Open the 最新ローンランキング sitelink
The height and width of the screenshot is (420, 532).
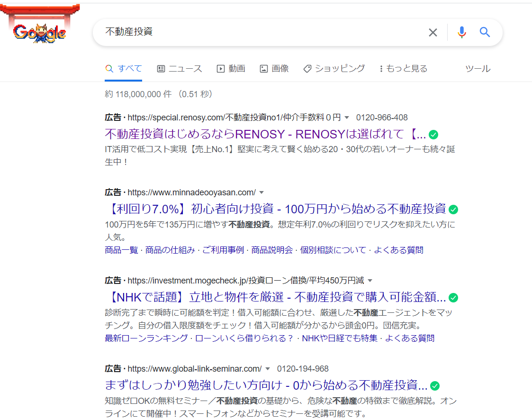pos(146,338)
